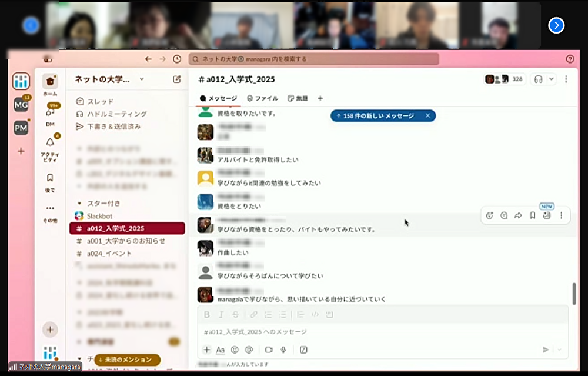Add a new tab with plus
Viewport: 588px width, 376px height.
(320, 98)
